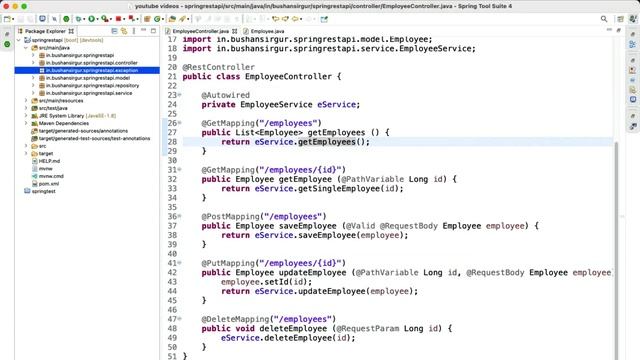Place cursor on line 28 getEmployees call

coord(327,142)
